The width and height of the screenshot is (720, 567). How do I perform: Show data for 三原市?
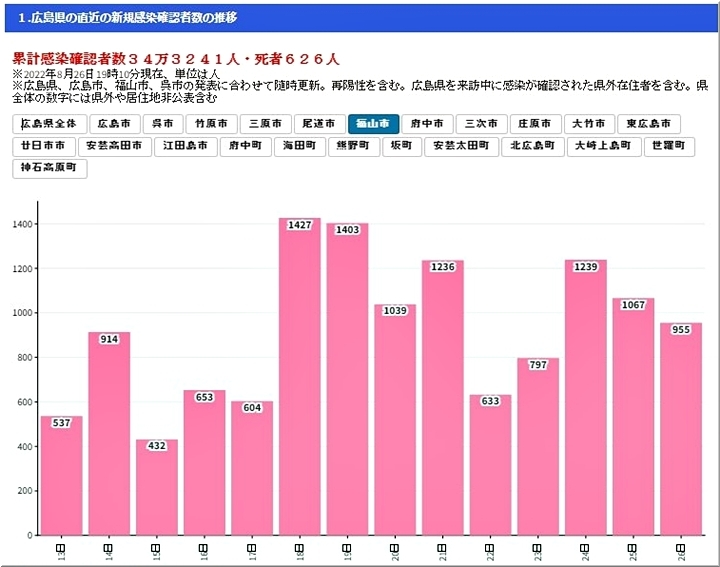point(266,124)
